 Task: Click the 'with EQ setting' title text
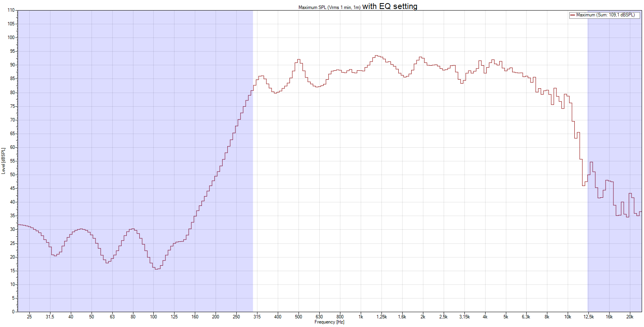tap(390, 6)
